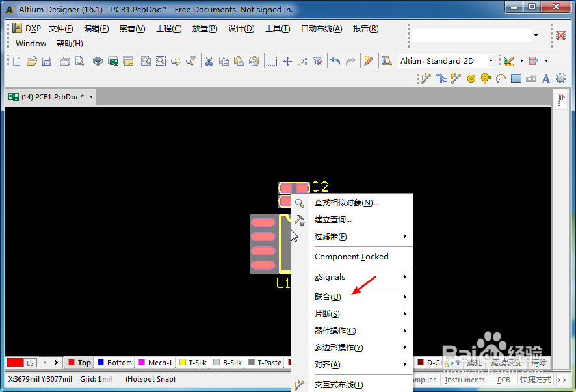Open the Altium Standard 2D view dropdown
This screenshot has height=392, width=576.
[x=491, y=61]
